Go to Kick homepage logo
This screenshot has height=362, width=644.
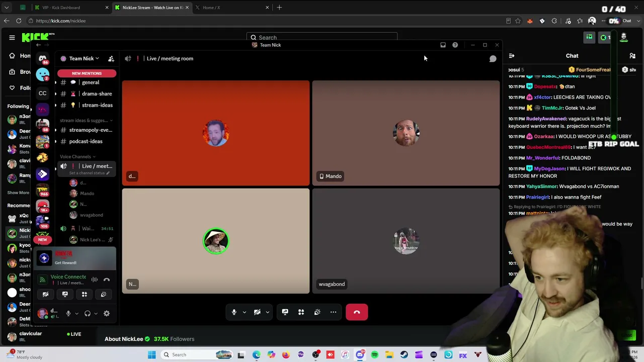[x=36, y=38]
